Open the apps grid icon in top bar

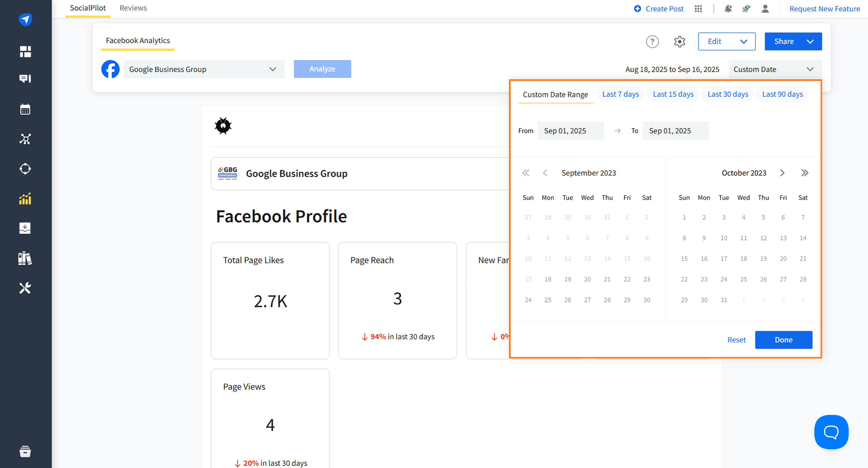[x=698, y=9]
